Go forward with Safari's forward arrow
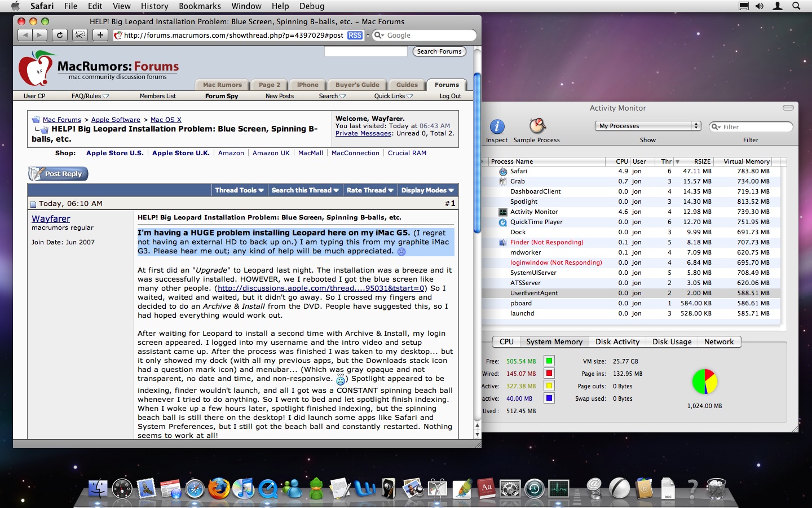Viewport: 812px width, 508px height. click(x=39, y=35)
